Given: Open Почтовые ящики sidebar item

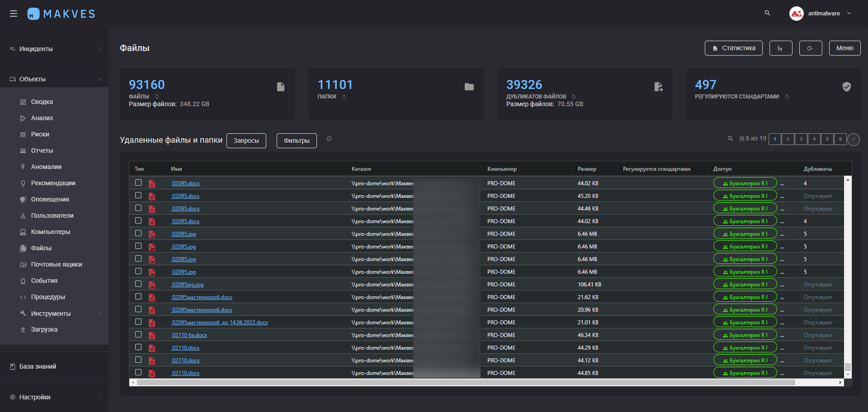Looking at the screenshot, I should tap(56, 264).
